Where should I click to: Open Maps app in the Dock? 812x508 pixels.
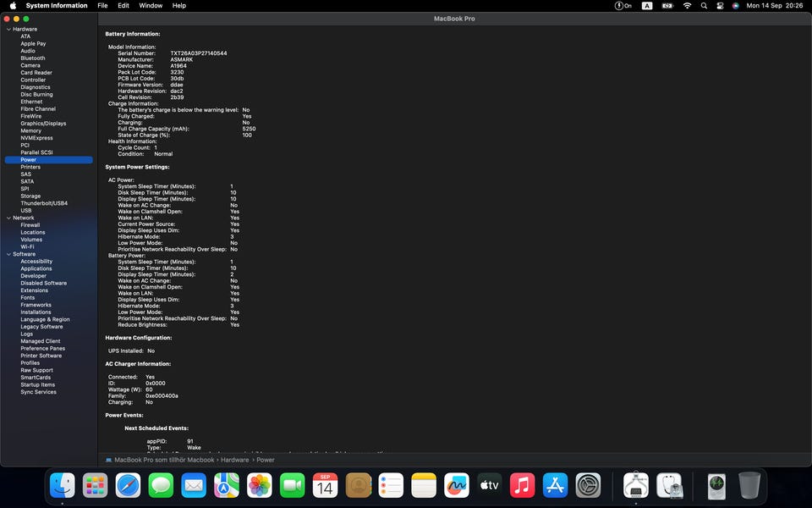(x=227, y=486)
